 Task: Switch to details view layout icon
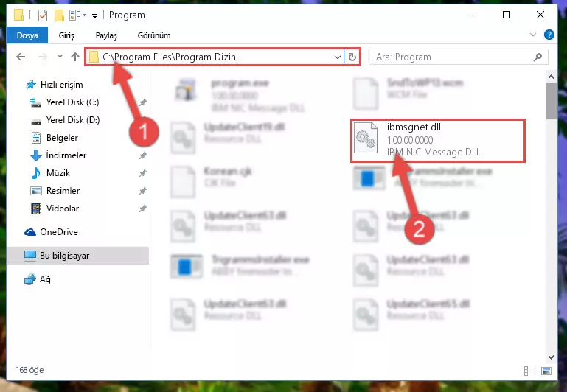point(529,371)
